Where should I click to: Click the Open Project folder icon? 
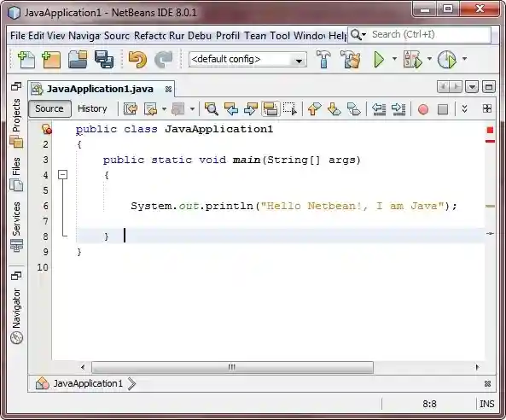[x=78, y=60]
